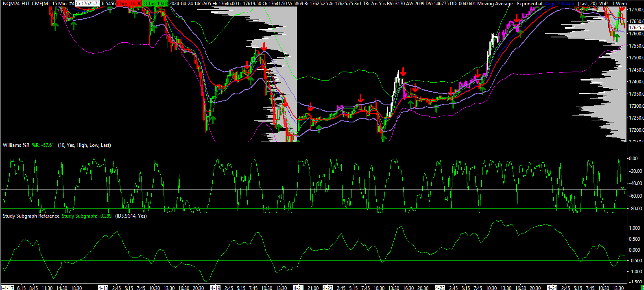Click the 4-18 date marker on time axis

pyautogui.click(x=103, y=288)
